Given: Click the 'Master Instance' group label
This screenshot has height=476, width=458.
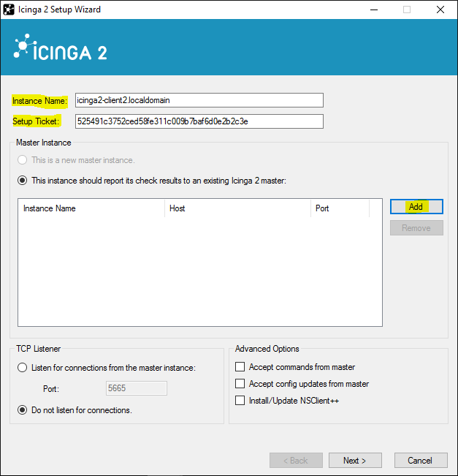Looking at the screenshot, I should pos(44,143).
